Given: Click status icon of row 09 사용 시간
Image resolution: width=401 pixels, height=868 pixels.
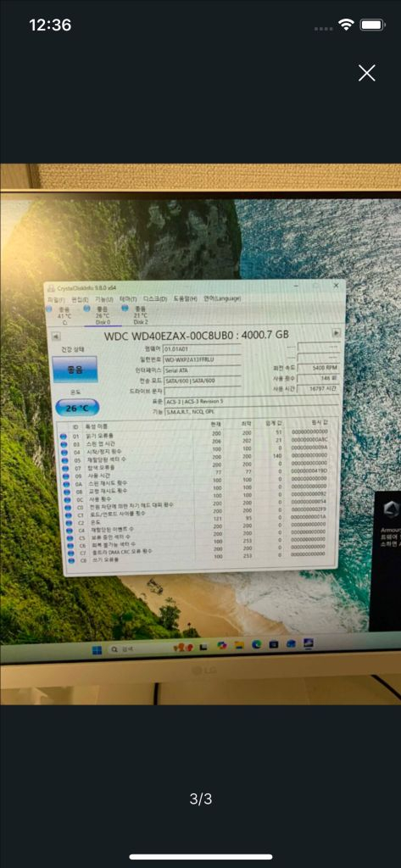Looking at the screenshot, I should [65, 476].
